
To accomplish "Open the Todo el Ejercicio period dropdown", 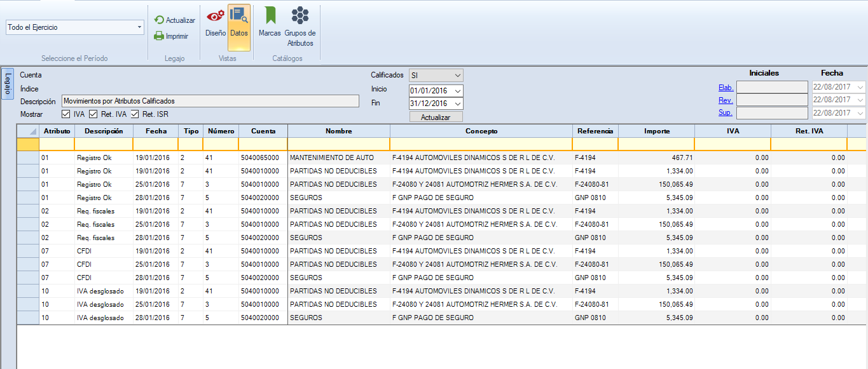I will (x=139, y=27).
